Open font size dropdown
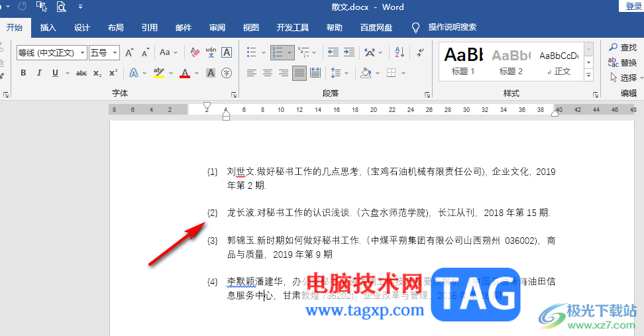 coord(115,52)
